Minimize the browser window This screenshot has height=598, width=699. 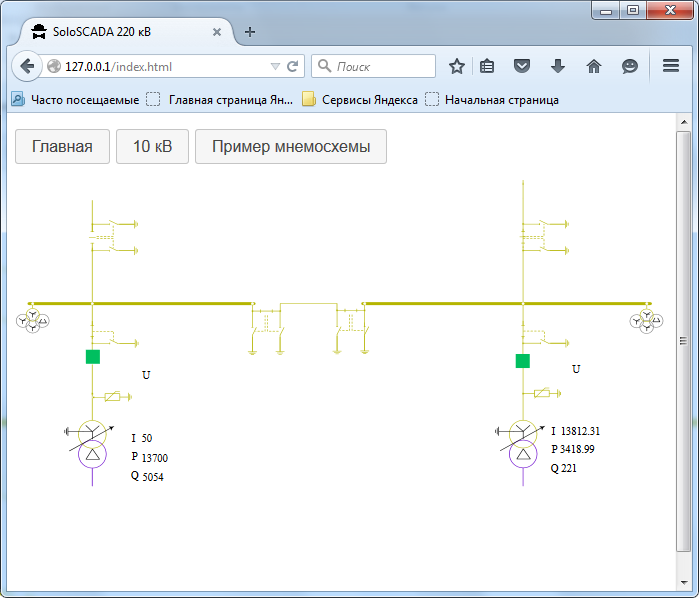pos(605,11)
